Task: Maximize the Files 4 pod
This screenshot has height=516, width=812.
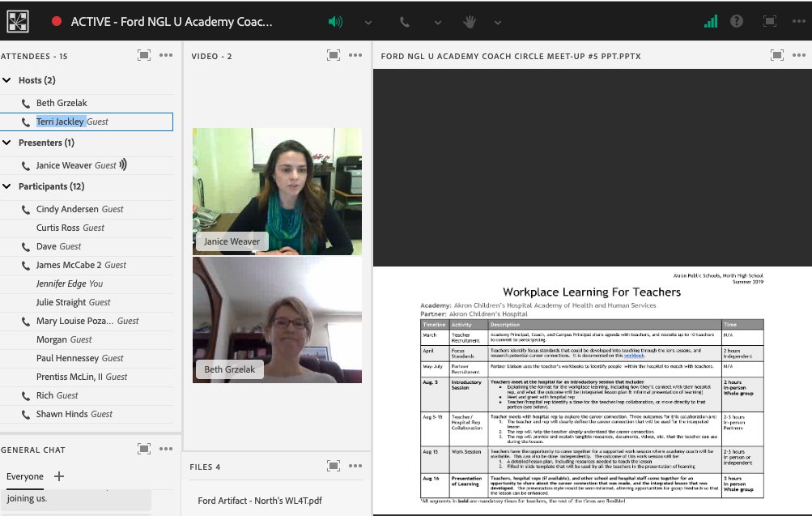Action: coord(334,466)
